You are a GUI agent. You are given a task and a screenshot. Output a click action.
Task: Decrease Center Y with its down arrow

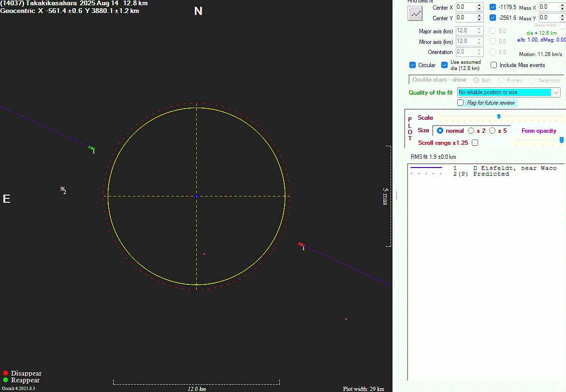479,20
